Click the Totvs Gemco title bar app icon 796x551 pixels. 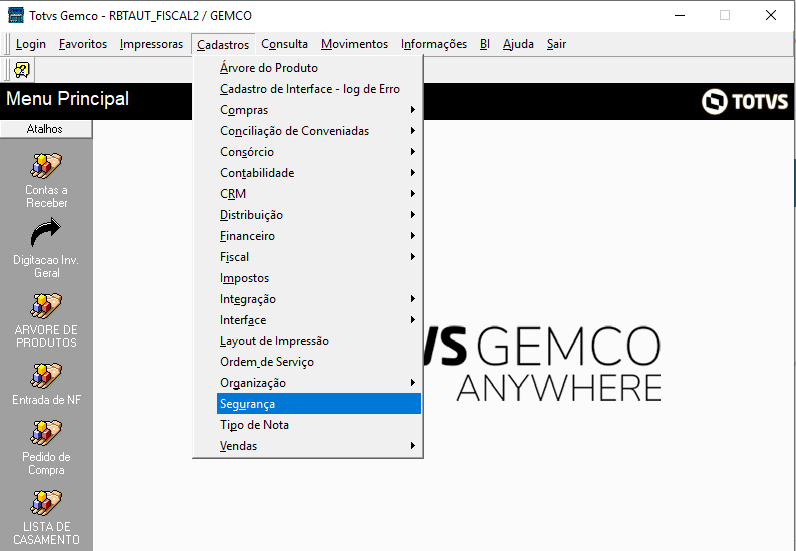click(16, 15)
